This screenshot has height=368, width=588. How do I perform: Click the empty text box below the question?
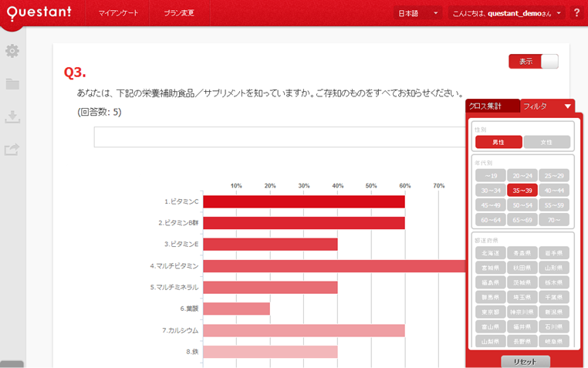(279, 137)
